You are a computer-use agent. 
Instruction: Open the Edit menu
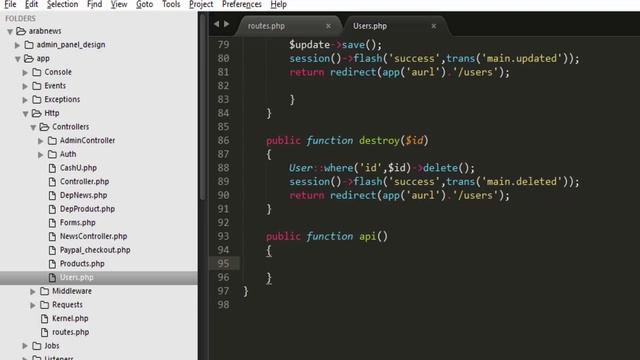click(31, 4)
